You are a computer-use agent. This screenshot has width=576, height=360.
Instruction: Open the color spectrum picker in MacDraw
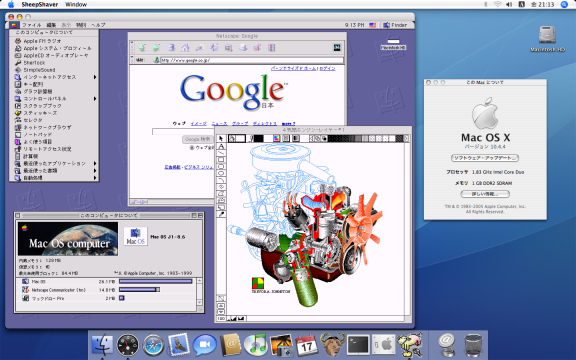(x=276, y=138)
